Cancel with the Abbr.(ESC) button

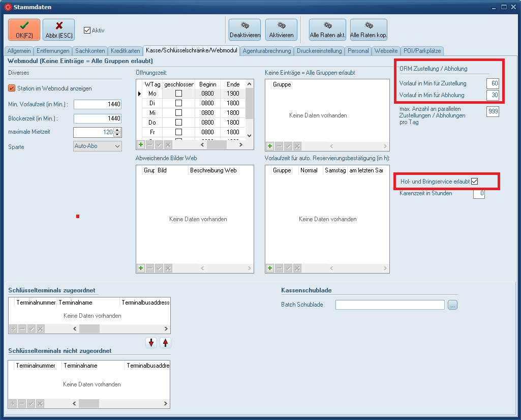point(58,29)
